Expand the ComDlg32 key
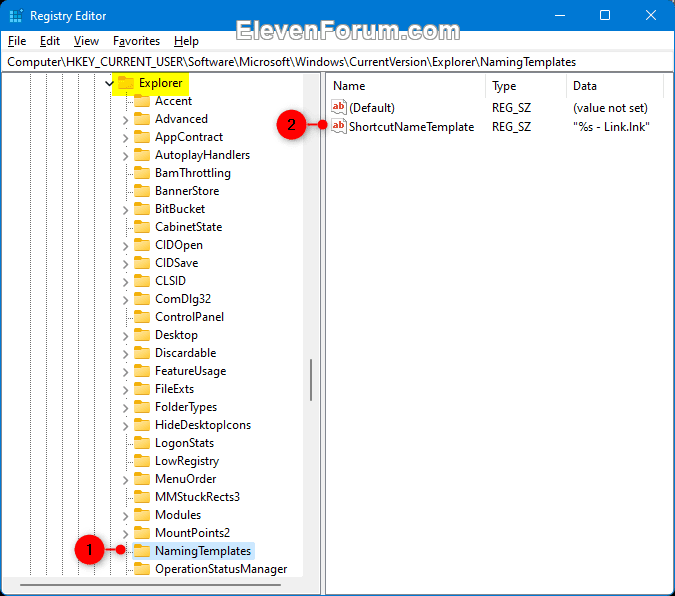The image size is (675, 596). coord(125,300)
